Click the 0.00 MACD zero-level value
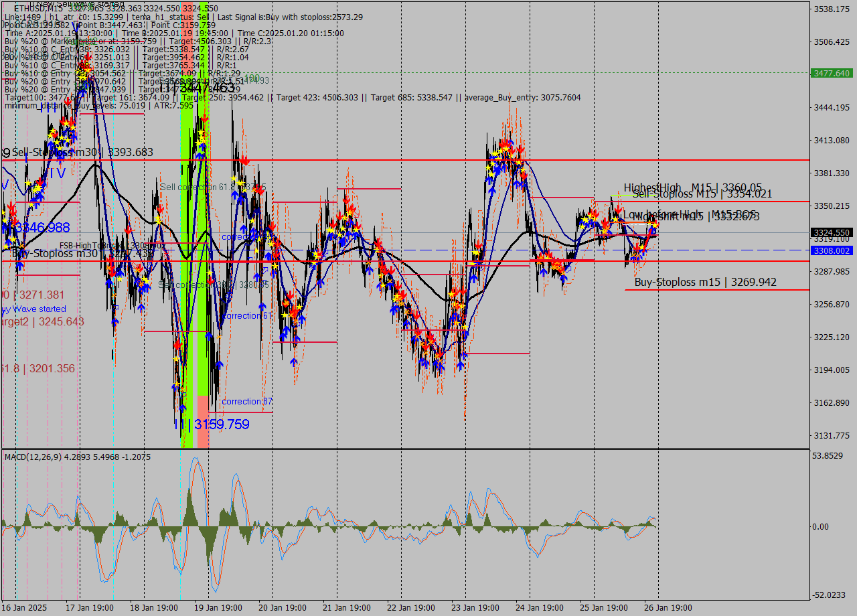The height and width of the screenshot is (616, 857). [821, 527]
